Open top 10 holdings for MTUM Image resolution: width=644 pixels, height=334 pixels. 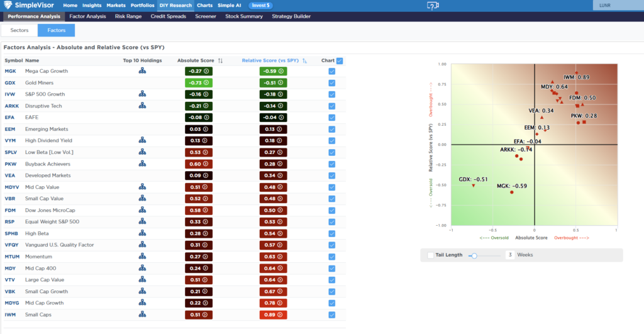pyautogui.click(x=142, y=257)
